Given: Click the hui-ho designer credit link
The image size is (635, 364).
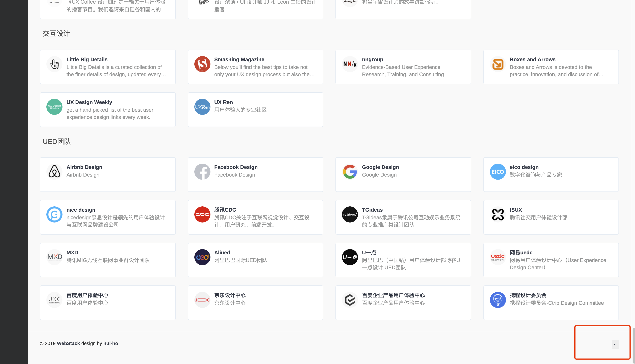Looking at the screenshot, I should (x=110, y=343).
